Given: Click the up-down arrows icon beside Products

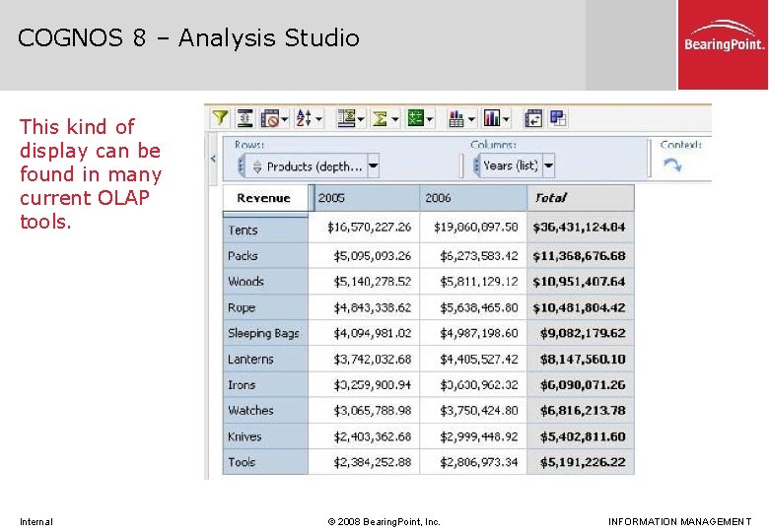Looking at the screenshot, I should pyautogui.click(x=257, y=167).
